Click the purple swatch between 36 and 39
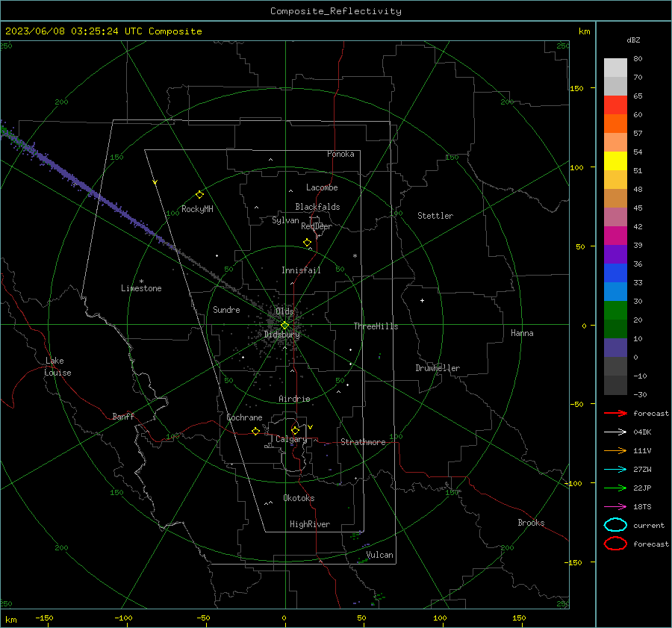 point(615,254)
